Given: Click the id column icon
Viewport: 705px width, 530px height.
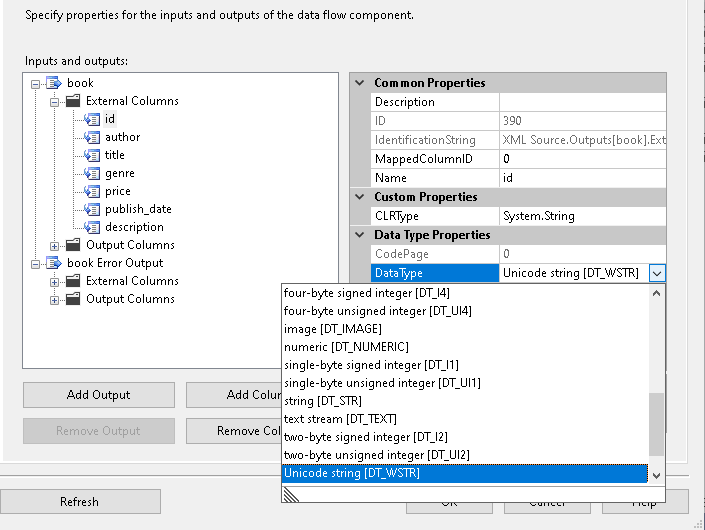Looking at the screenshot, I should tap(92, 119).
